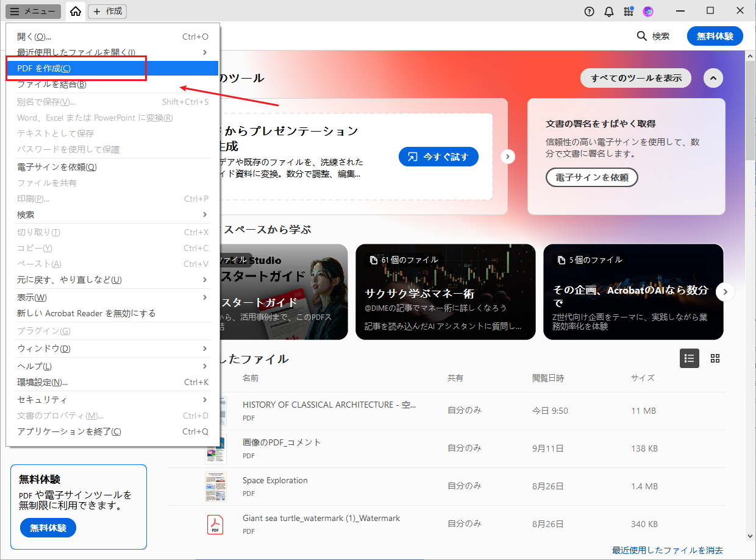Click the Space Exploration thumbnail
Image resolution: width=756 pixels, height=560 pixels.
click(x=216, y=487)
